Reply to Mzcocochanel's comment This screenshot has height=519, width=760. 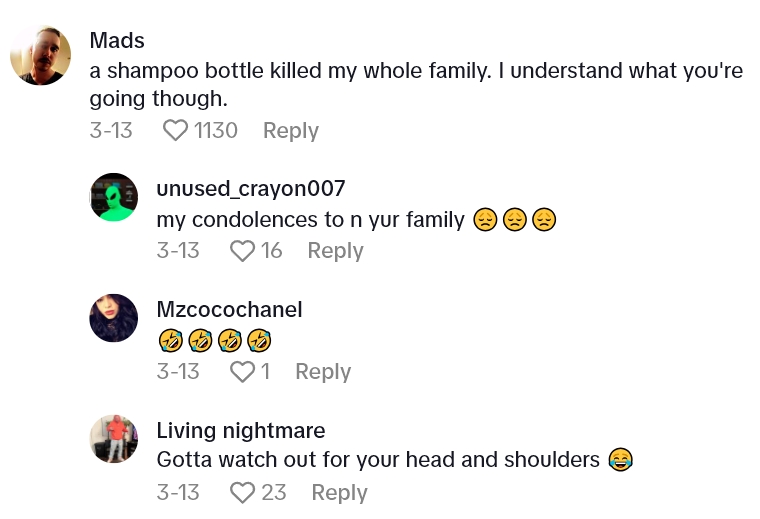point(323,372)
